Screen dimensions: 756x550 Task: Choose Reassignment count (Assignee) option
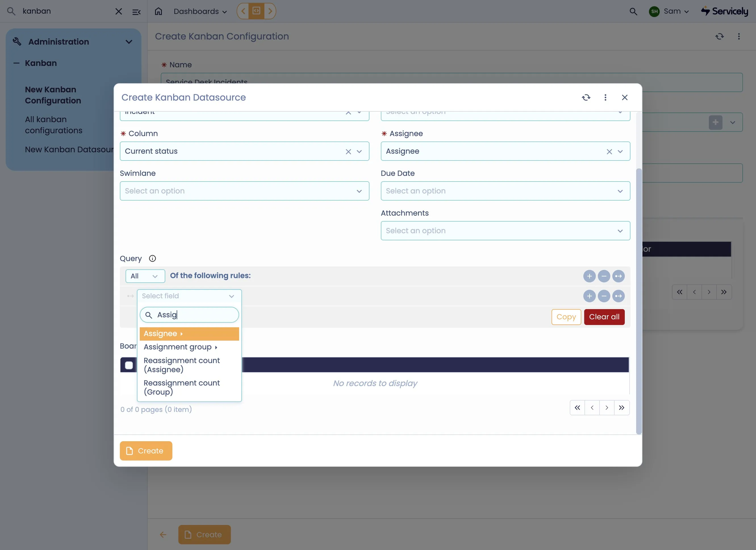click(189, 365)
